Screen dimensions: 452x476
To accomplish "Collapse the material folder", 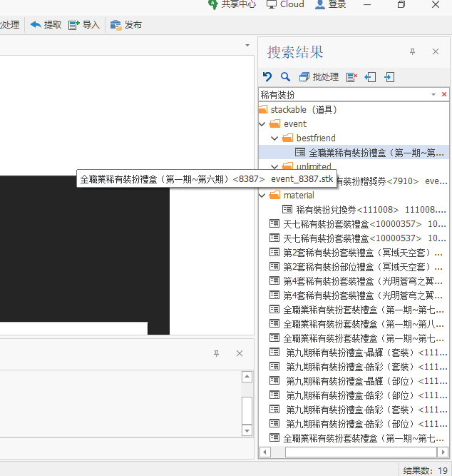I will 264,195.
